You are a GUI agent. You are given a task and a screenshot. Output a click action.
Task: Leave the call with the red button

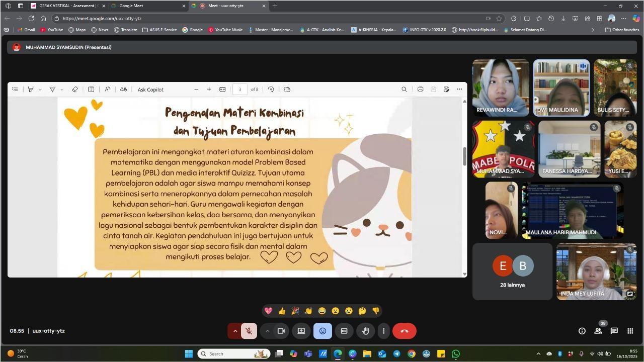point(404,331)
